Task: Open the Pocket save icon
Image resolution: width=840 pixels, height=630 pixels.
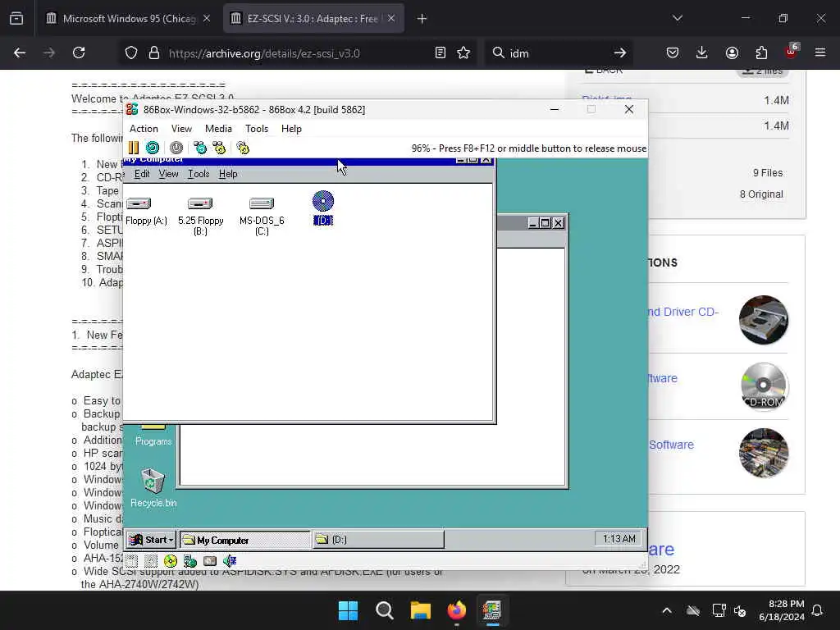Action: pos(673,52)
